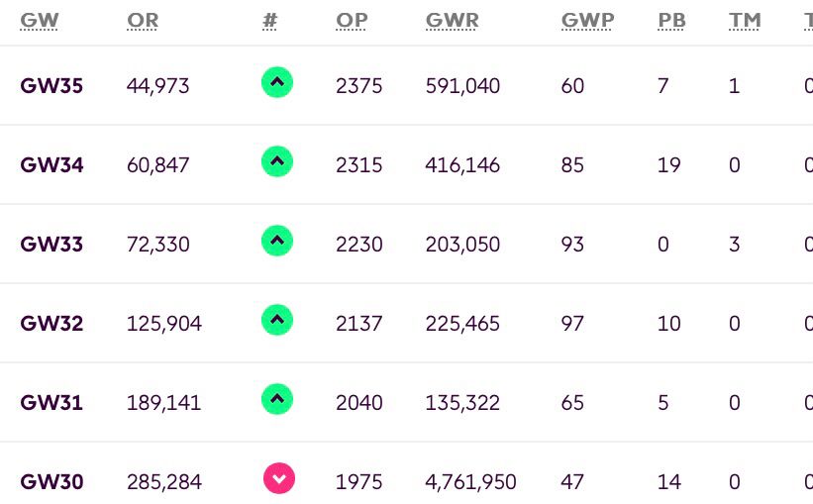Click the green up arrow in GW35 row
The width and height of the screenshot is (813, 504).
(277, 82)
